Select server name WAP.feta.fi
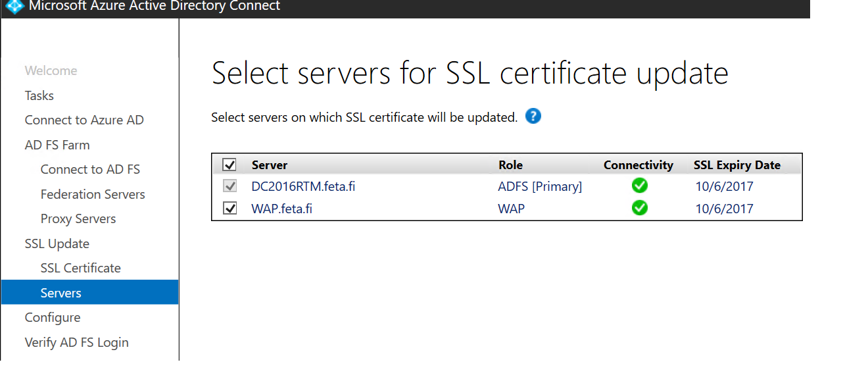The width and height of the screenshot is (868, 383). pos(281,209)
